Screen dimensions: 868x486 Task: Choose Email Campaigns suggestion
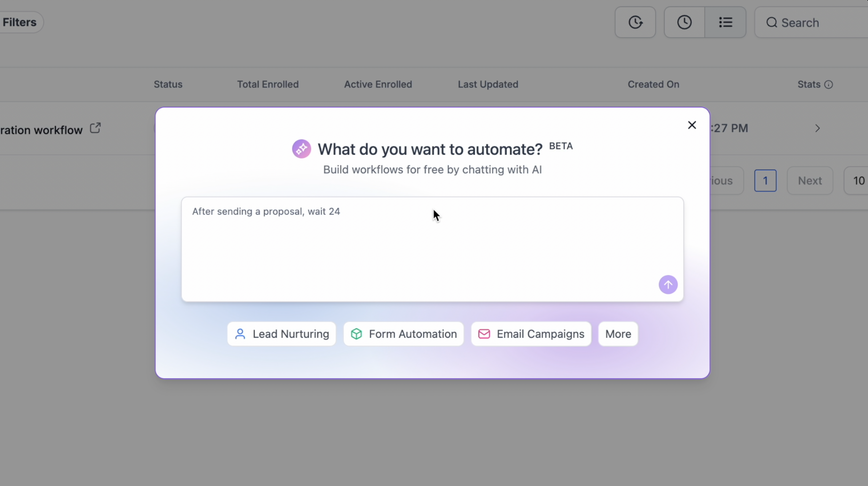click(531, 334)
